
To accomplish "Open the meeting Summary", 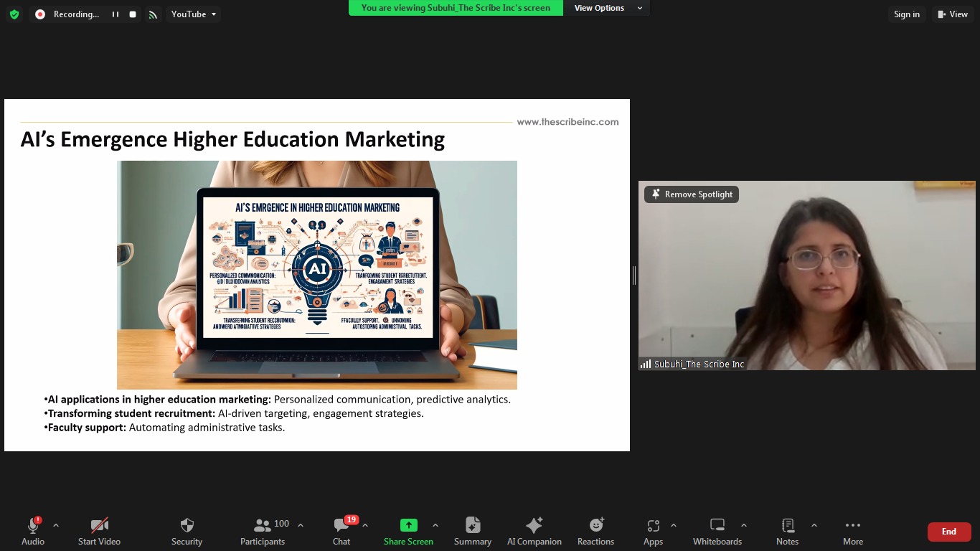I will click(x=472, y=532).
